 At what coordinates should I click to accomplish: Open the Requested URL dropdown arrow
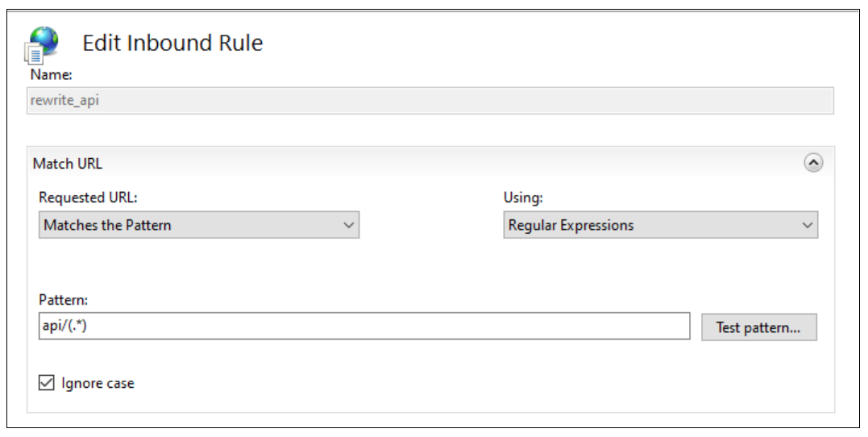click(348, 226)
